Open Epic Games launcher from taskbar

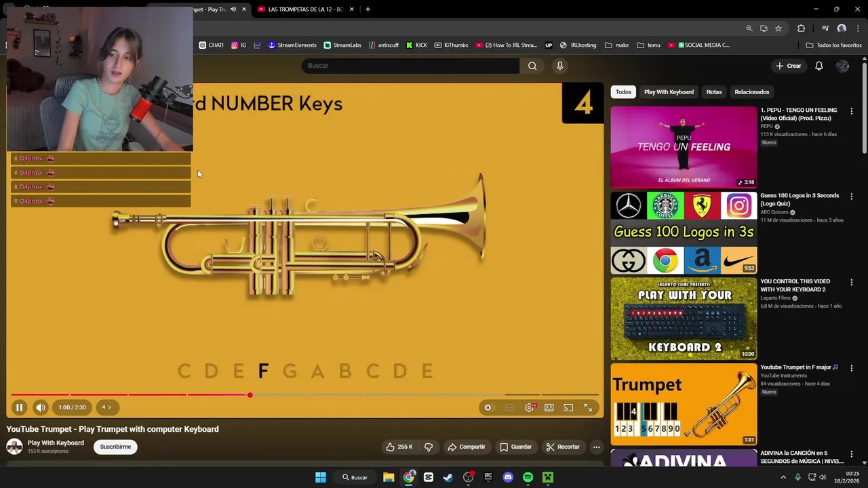point(488,477)
